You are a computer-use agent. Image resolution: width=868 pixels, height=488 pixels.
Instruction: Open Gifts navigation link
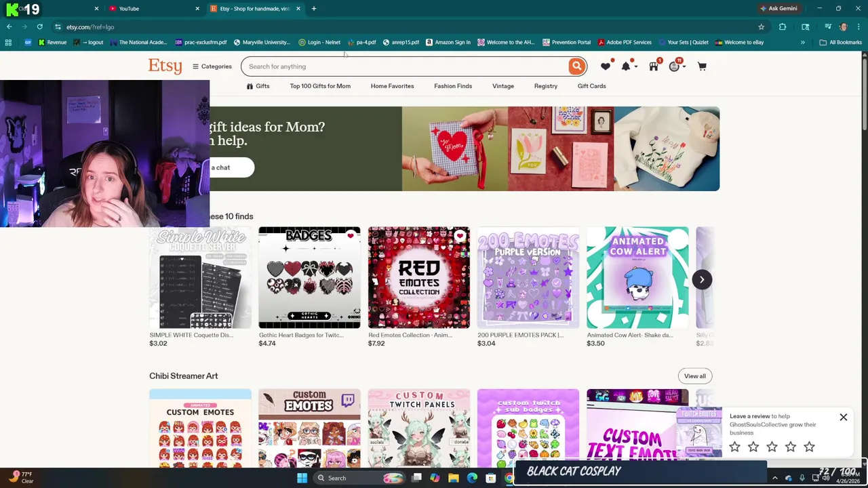coord(258,86)
